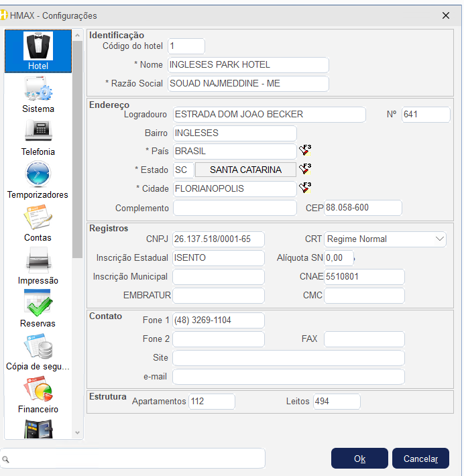Click the e-mail input field
This screenshot has width=464, height=476.
point(288,377)
